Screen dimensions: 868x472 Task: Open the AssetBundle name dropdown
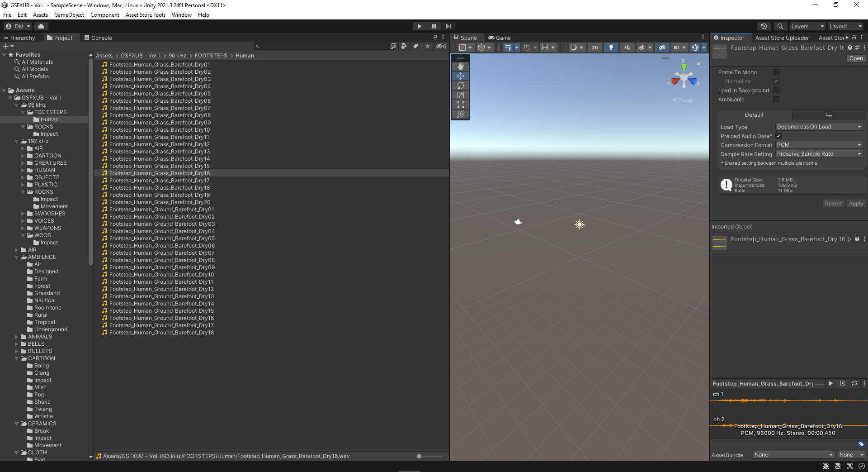click(x=794, y=455)
